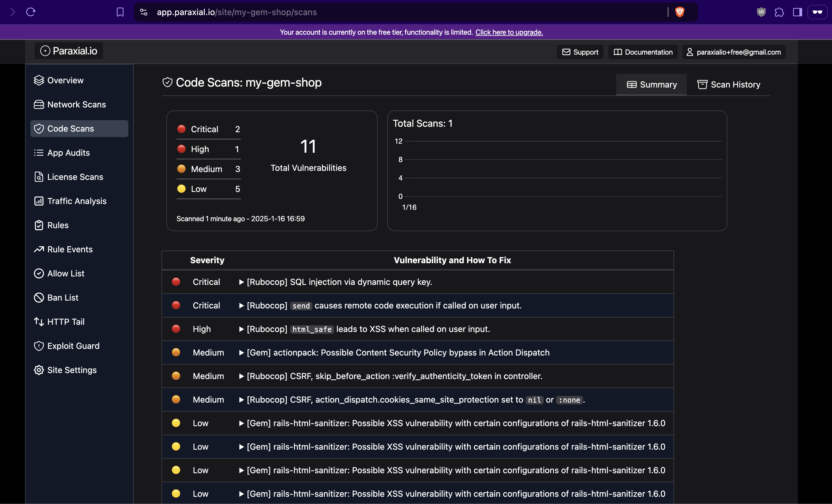Switch to the Summary tab
This screenshot has height=504, width=832.
(x=651, y=85)
